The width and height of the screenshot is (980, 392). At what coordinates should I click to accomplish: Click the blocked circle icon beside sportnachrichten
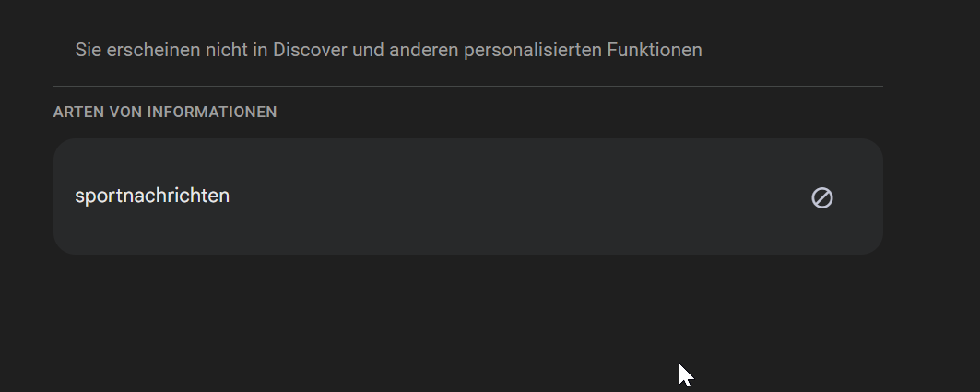pos(821,197)
